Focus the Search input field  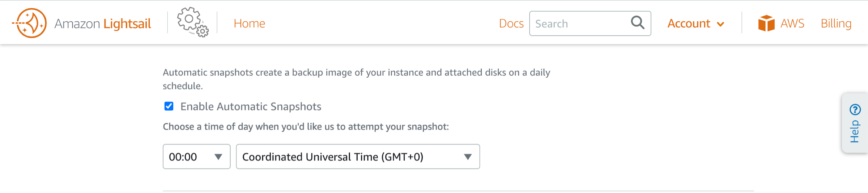[590, 23]
